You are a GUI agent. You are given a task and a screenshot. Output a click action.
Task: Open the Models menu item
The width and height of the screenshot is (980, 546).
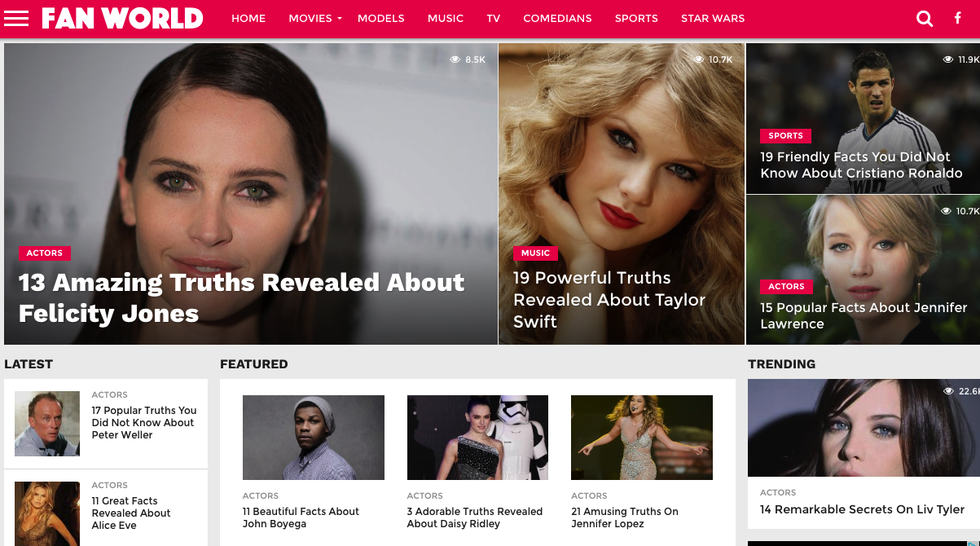[381, 18]
